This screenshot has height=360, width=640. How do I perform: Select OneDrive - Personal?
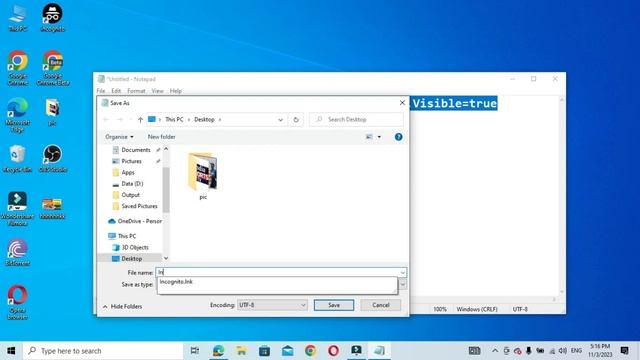pyautogui.click(x=135, y=221)
